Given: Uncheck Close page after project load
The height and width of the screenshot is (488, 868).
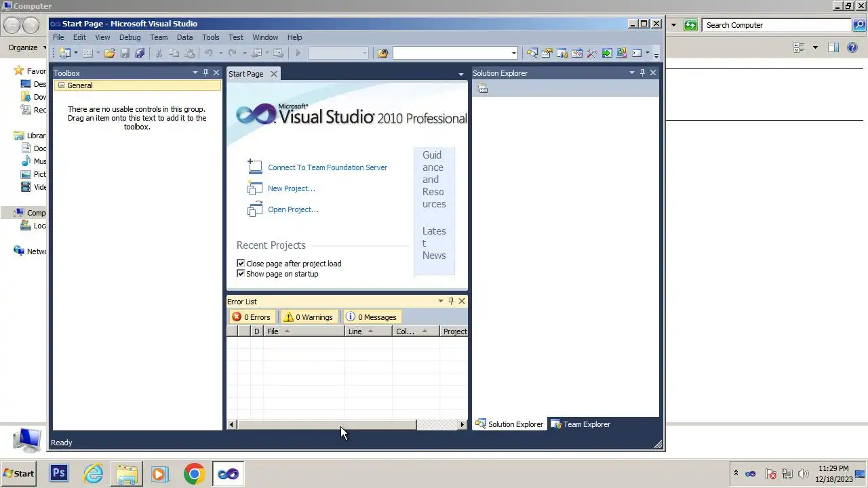Looking at the screenshot, I should click(x=241, y=264).
